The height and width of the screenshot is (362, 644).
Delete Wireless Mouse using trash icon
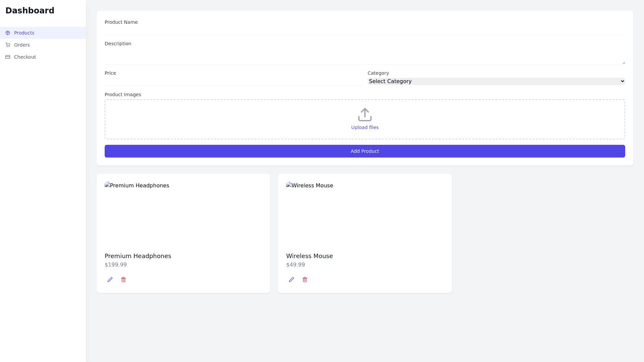tap(305, 280)
